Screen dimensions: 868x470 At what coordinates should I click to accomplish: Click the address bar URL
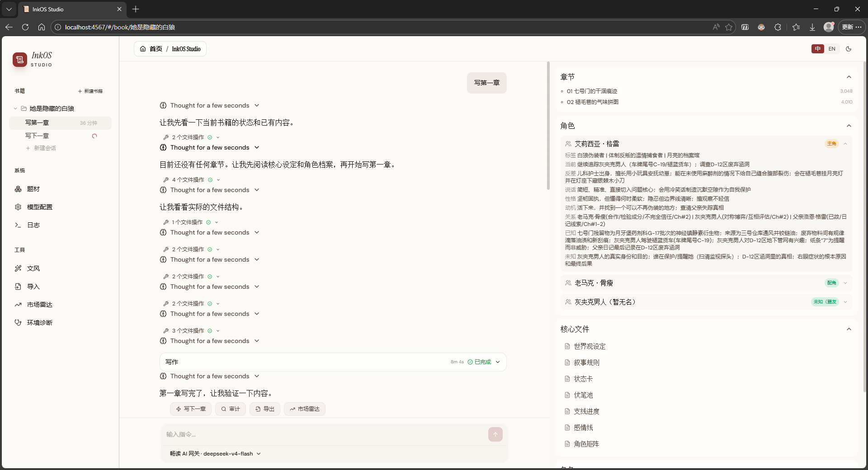(x=120, y=27)
